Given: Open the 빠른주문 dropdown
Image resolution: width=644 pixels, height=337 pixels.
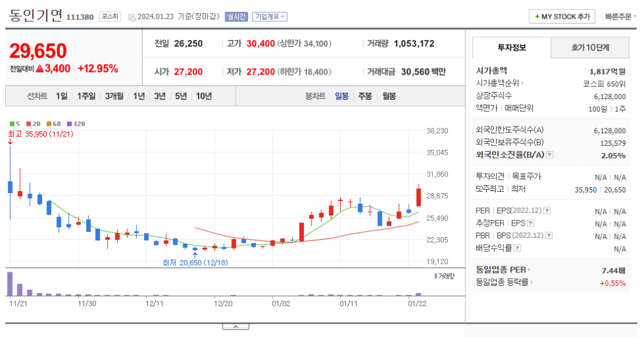Looking at the screenshot, I should (621, 17).
